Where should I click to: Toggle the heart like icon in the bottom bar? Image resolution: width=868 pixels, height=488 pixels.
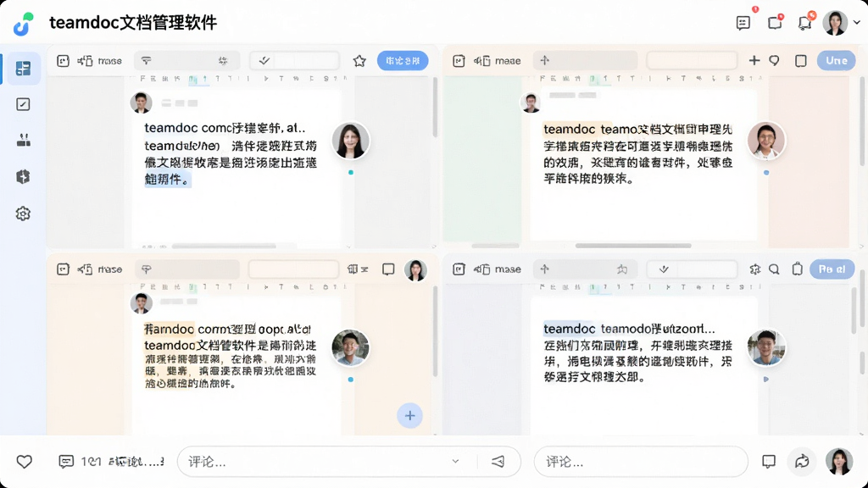click(24, 462)
